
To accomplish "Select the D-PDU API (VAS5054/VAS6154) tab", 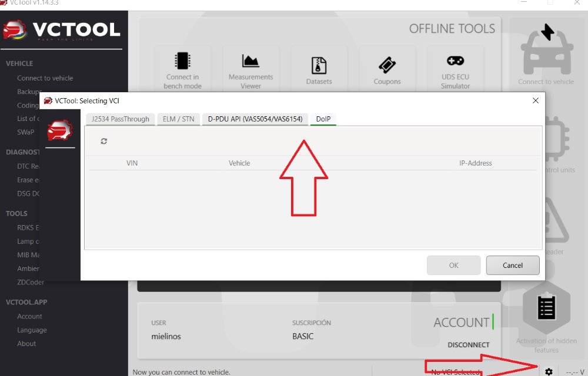I will point(255,119).
